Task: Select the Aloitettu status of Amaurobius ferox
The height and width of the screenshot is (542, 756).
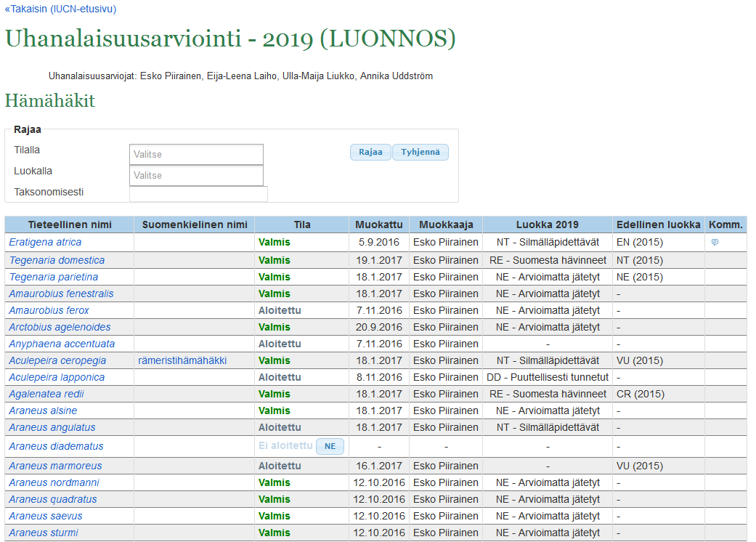Action: (280, 310)
